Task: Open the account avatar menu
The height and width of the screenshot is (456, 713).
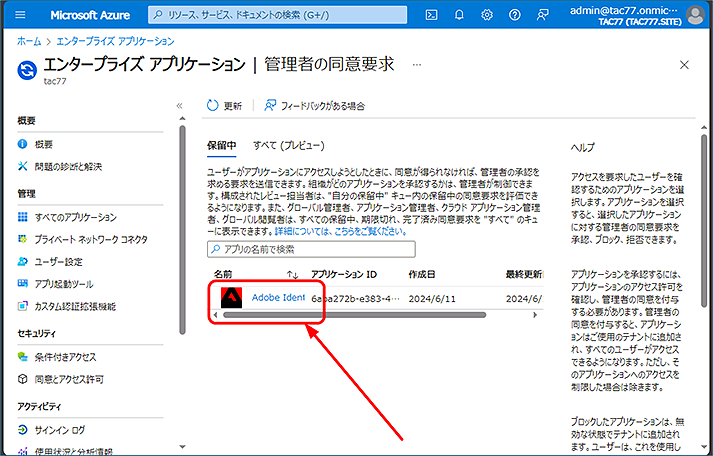Action: click(695, 15)
